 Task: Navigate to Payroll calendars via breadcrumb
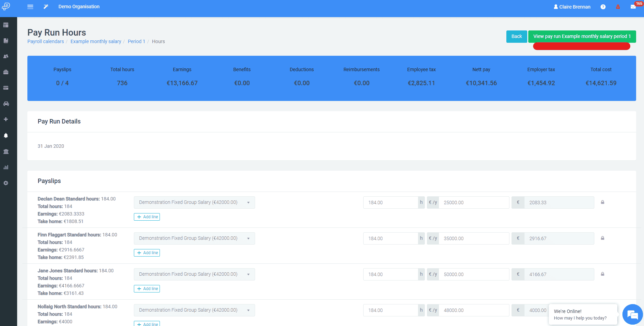tap(46, 41)
